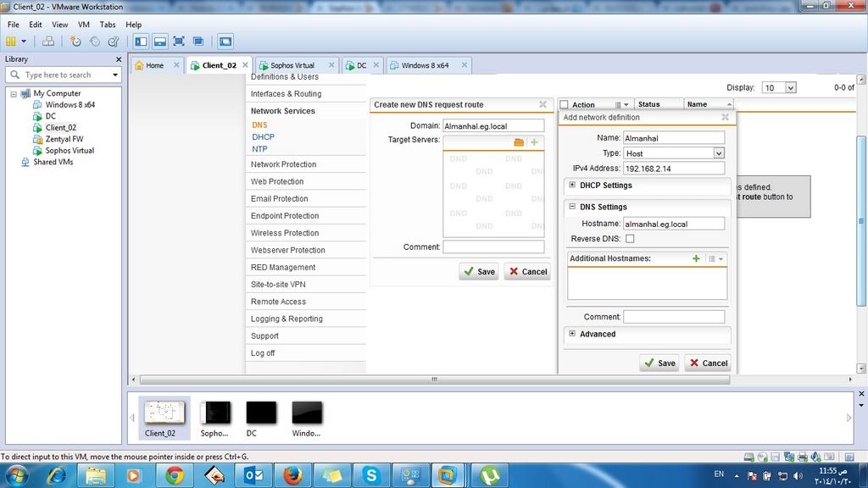Expand the DHCP Settings section
The width and height of the screenshot is (868, 488).
click(572, 185)
